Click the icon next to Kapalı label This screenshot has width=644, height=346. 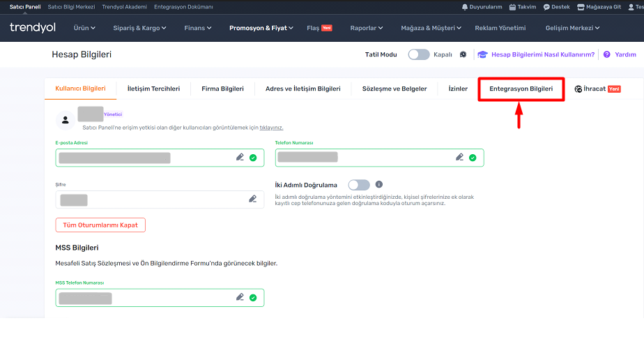click(x=463, y=54)
